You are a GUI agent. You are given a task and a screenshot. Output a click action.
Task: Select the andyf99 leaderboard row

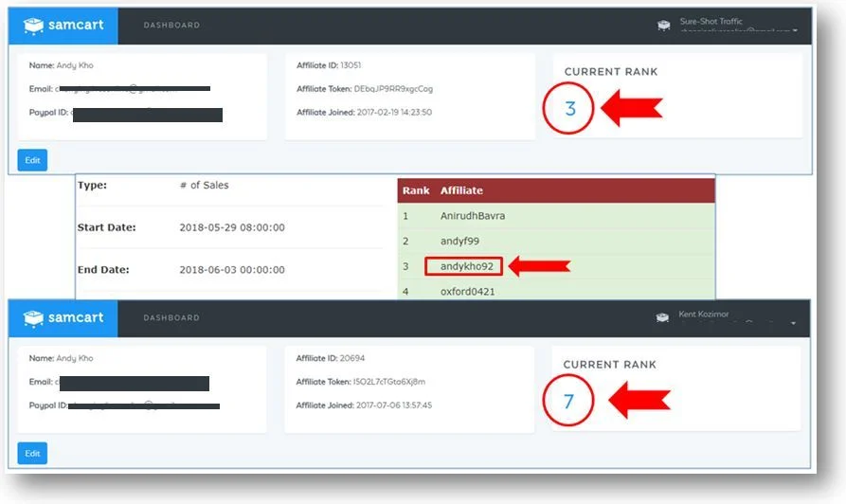[x=459, y=242]
